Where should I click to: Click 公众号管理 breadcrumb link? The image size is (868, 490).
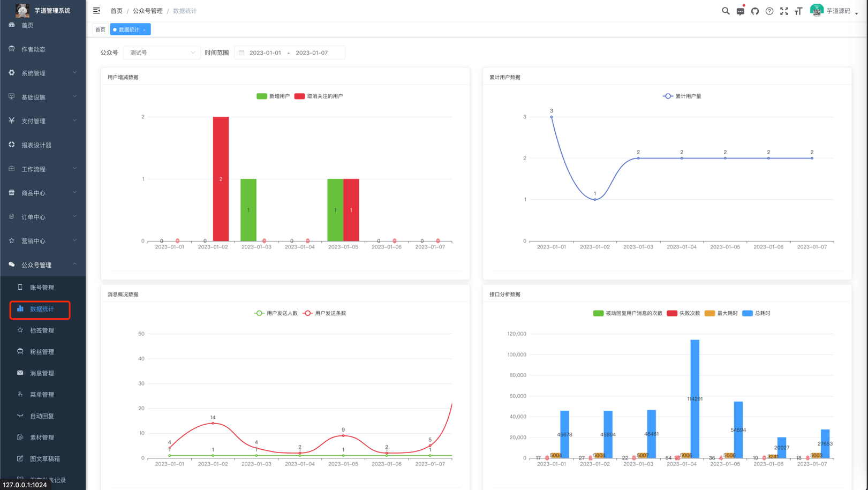(x=147, y=11)
